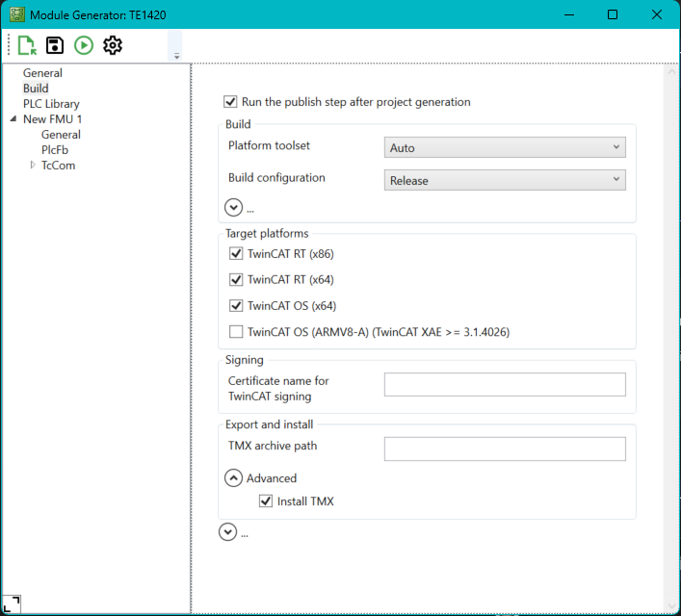Toggle the Install TMX checkbox
The image size is (681, 616).
266,501
